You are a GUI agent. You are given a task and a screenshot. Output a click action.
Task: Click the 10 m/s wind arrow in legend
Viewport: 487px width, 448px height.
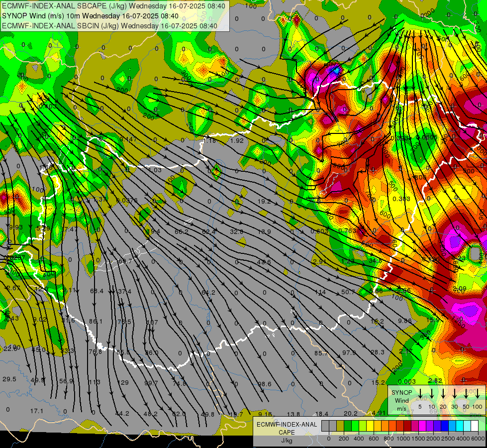pos(432,393)
